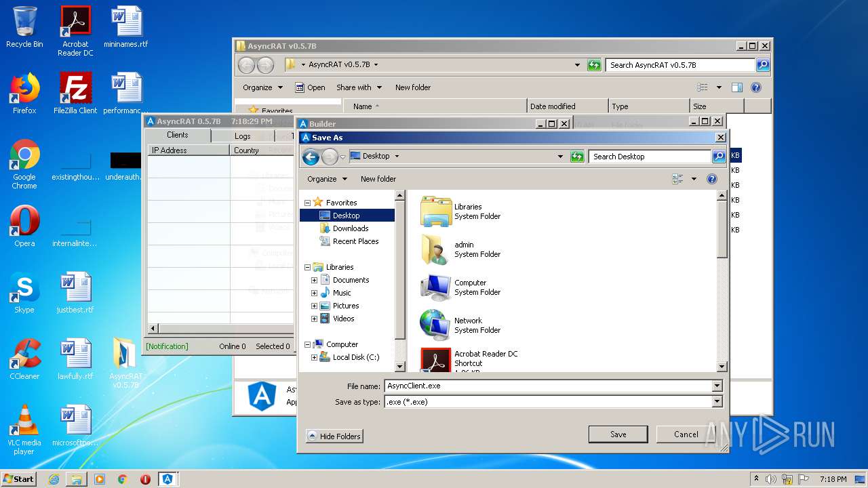
Task: Open the Opera desktop icon
Action: coord(24,226)
